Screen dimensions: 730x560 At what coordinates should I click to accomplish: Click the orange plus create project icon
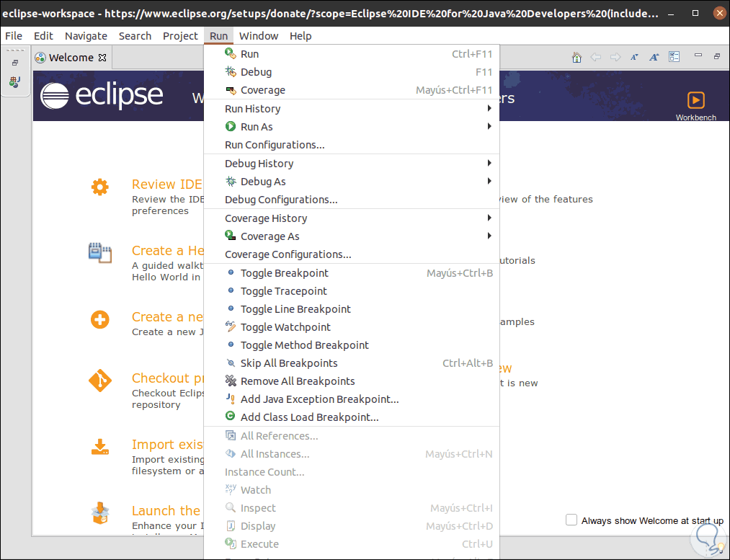100,320
